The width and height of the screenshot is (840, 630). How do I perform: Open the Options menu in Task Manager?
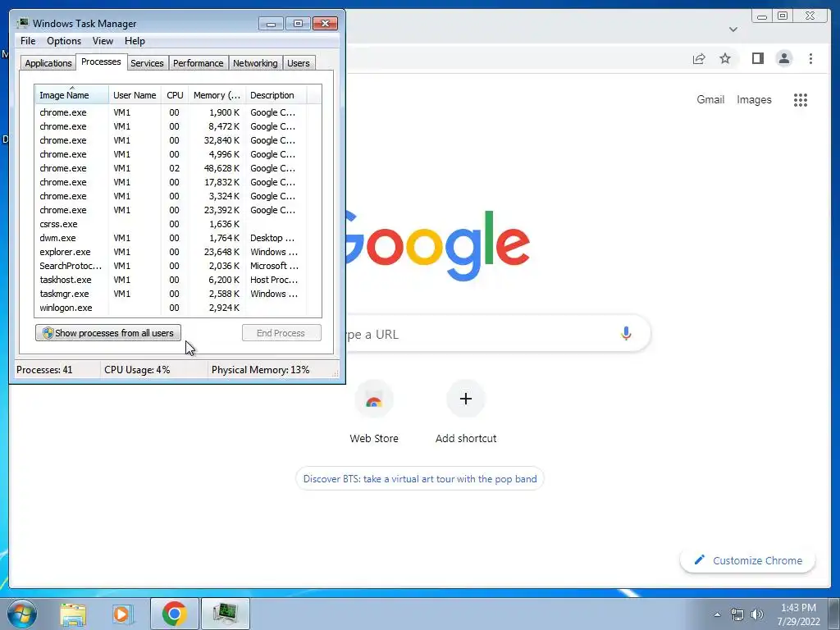tap(64, 41)
